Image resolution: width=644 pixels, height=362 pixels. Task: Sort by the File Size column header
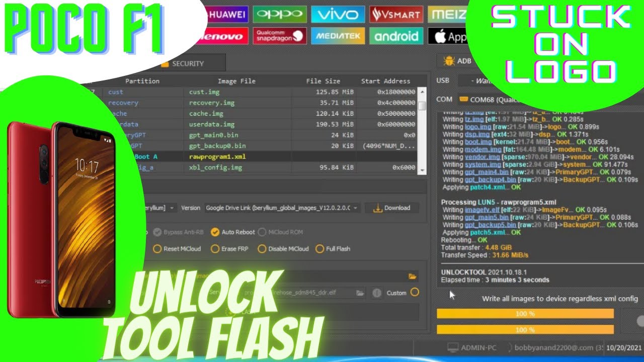pos(323,81)
